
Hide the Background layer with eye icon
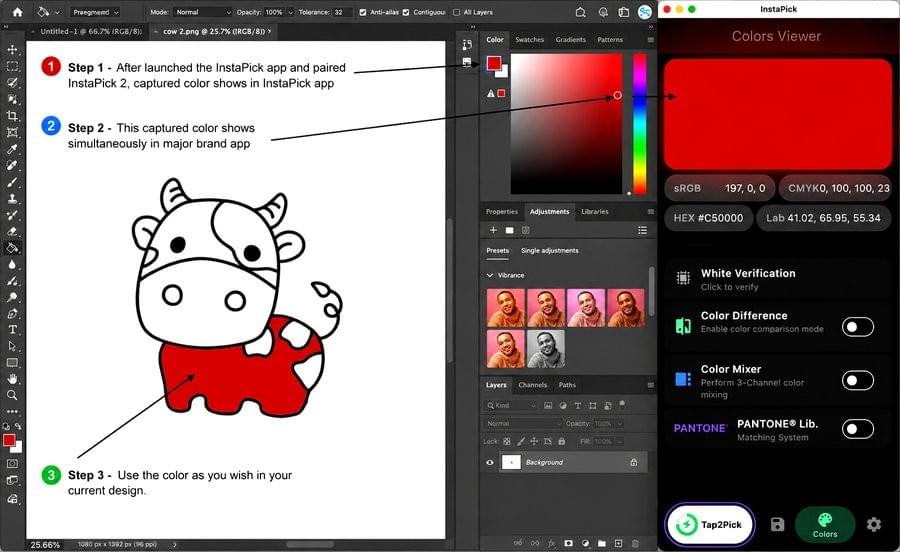tap(490, 462)
